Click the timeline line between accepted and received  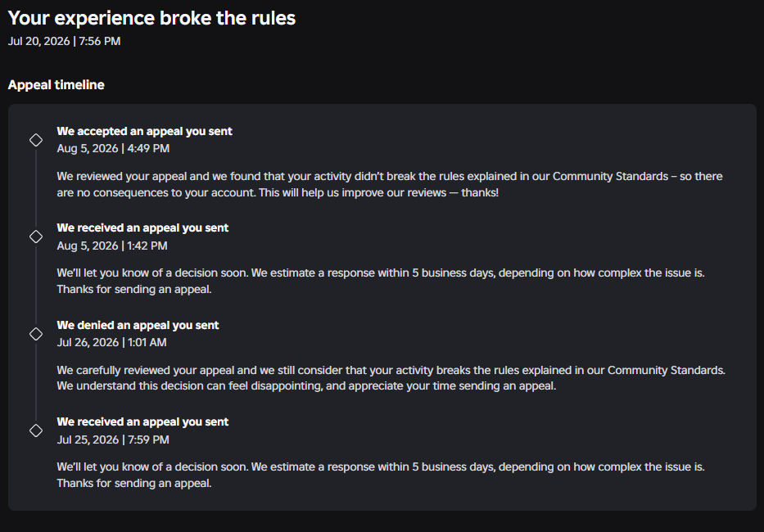(x=35, y=188)
